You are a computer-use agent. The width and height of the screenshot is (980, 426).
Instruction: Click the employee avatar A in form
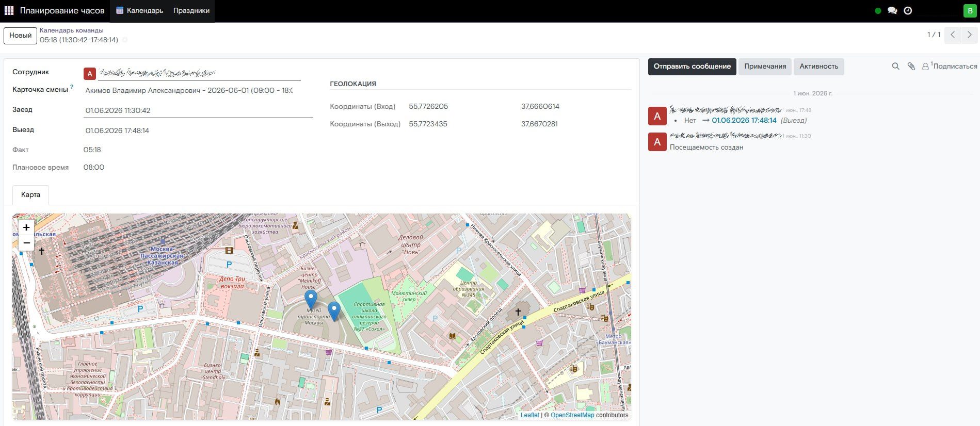90,74
